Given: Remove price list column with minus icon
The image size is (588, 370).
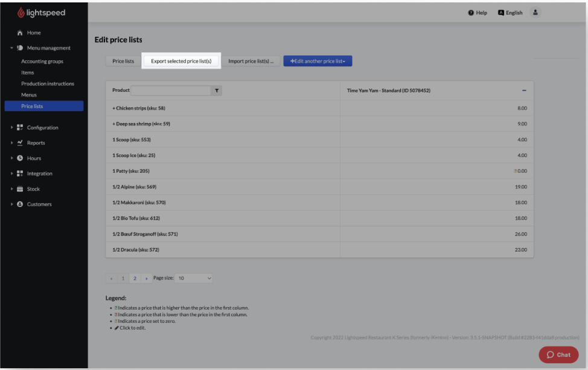Looking at the screenshot, I should (524, 91).
